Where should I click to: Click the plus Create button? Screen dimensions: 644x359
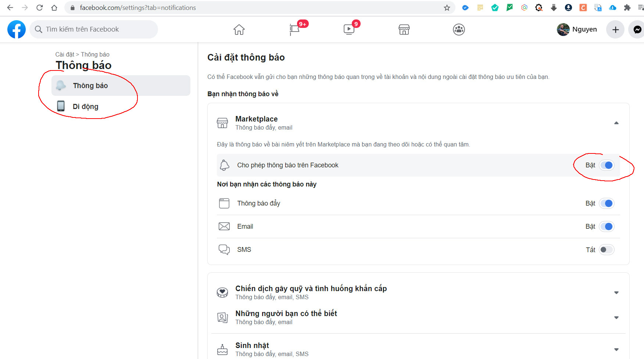point(616,29)
